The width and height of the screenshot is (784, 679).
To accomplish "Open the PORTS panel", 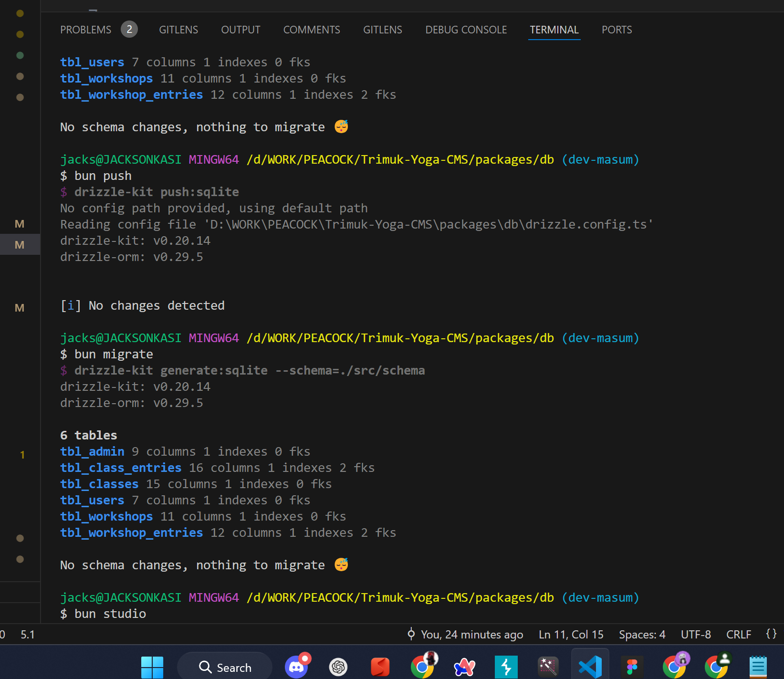I will (617, 30).
